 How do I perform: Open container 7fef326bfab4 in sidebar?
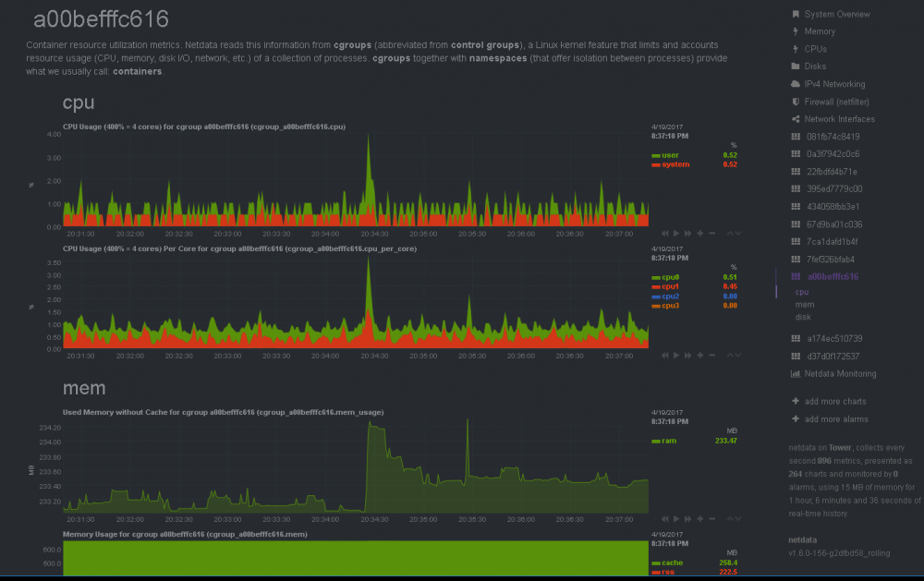[x=831, y=260]
